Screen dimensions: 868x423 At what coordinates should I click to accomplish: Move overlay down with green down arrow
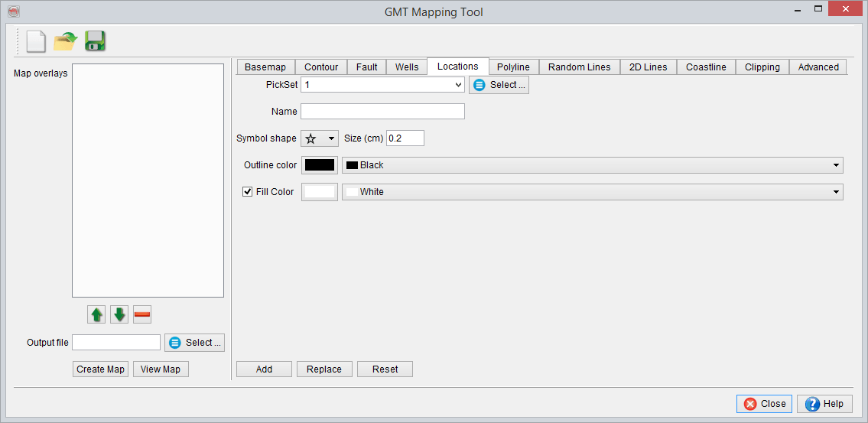point(119,314)
